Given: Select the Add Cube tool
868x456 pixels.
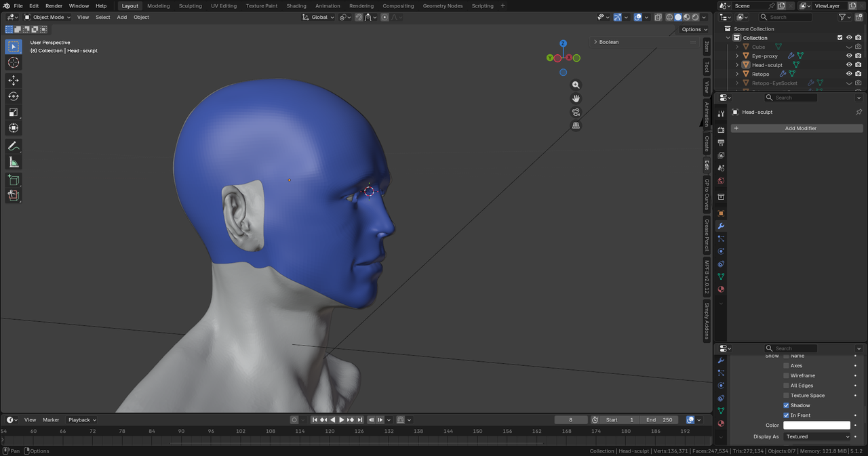Looking at the screenshot, I should point(14,180).
